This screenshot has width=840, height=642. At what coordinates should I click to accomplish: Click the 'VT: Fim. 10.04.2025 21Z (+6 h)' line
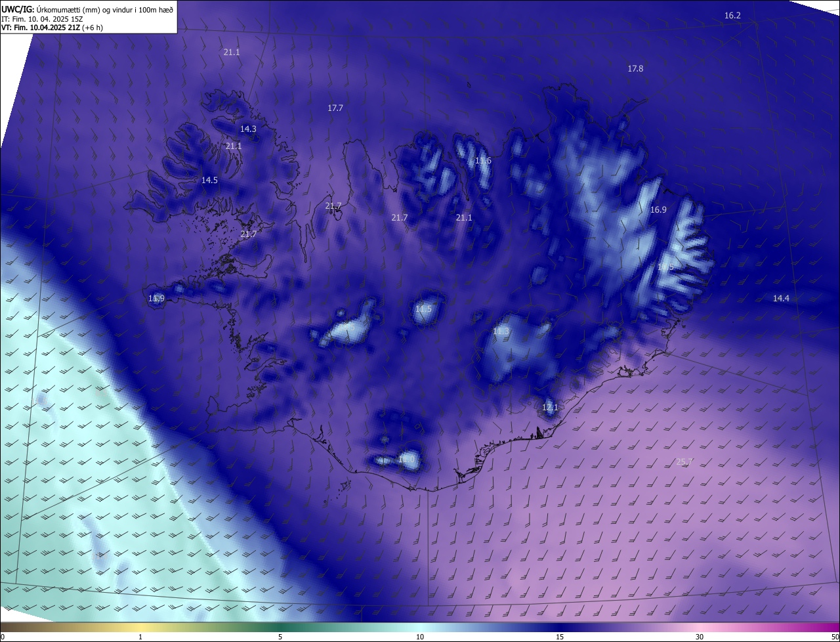click(x=52, y=28)
